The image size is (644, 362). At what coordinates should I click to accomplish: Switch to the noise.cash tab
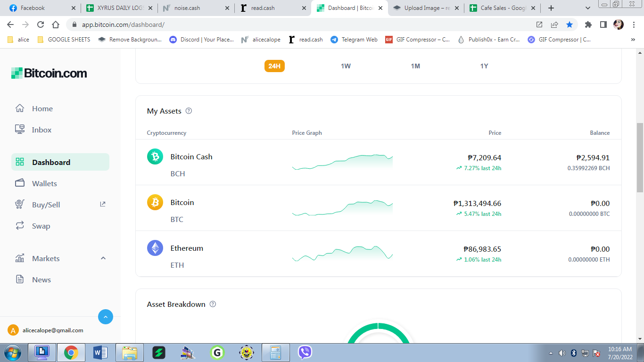click(x=196, y=8)
